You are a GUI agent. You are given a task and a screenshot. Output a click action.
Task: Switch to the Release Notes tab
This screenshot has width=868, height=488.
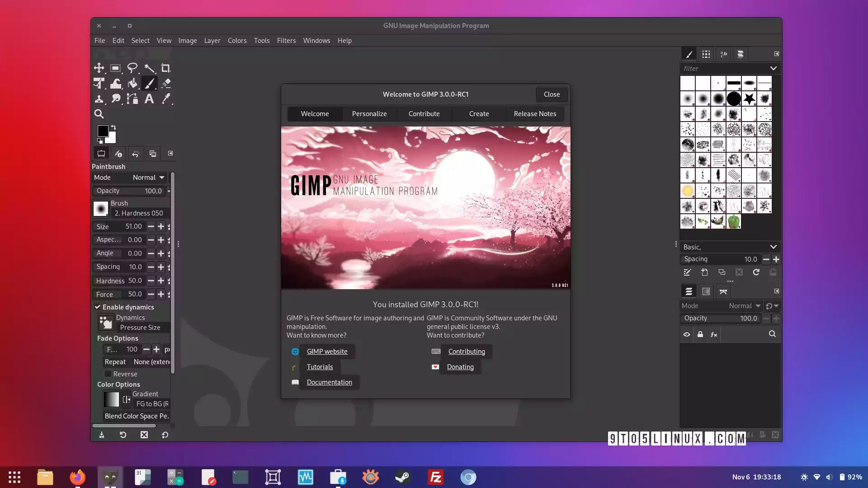click(535, 114)
